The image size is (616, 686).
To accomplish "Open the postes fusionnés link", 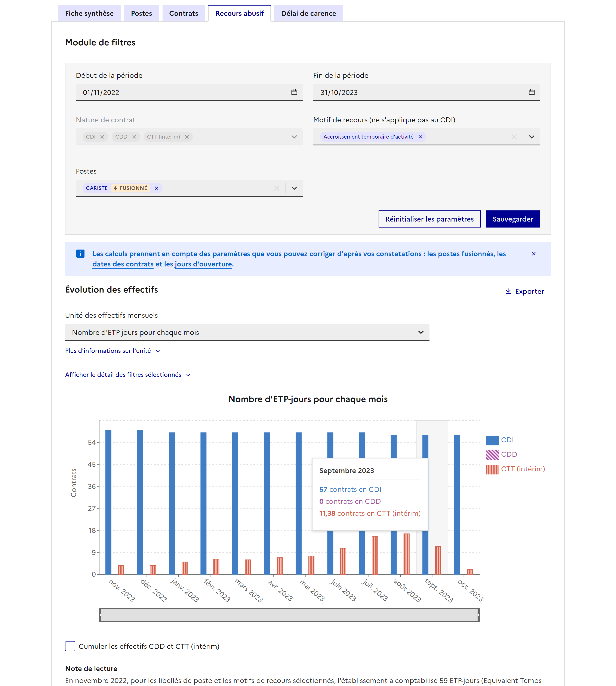I will tap(465, 253).
